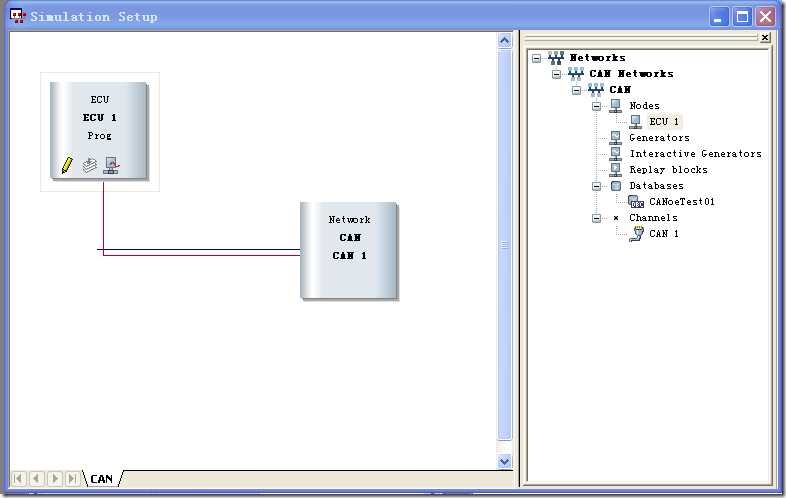786x498 pixels.
Task: Click the vertical scrollbar down arrow
Action: click(505, 461)
